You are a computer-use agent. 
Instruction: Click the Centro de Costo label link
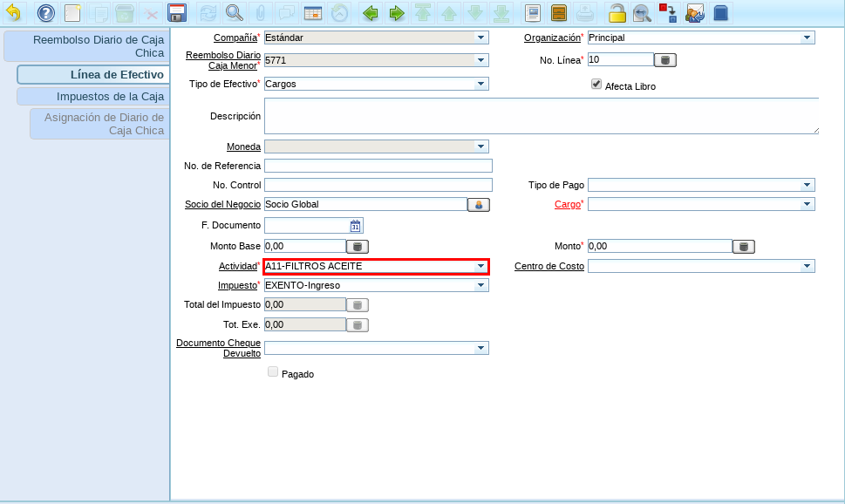click(549, 266)
